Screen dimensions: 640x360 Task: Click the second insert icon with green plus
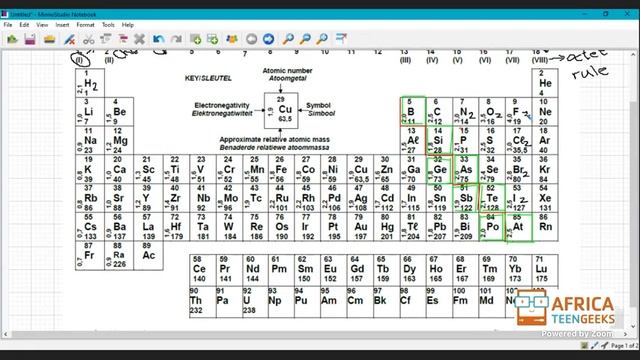coord(213,39)
